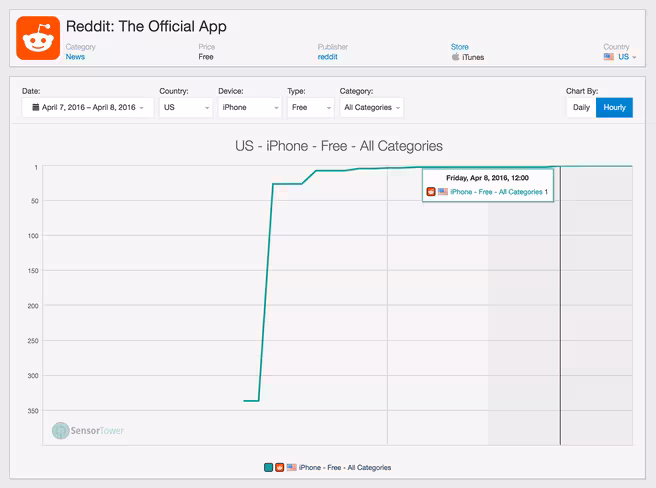Expand the Country filter dropdown
The image size is (656, 488).
(186, 108)
